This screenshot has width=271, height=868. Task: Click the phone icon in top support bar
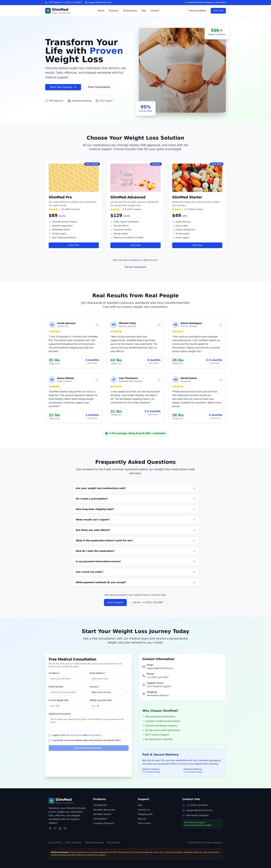click(47, 3)
